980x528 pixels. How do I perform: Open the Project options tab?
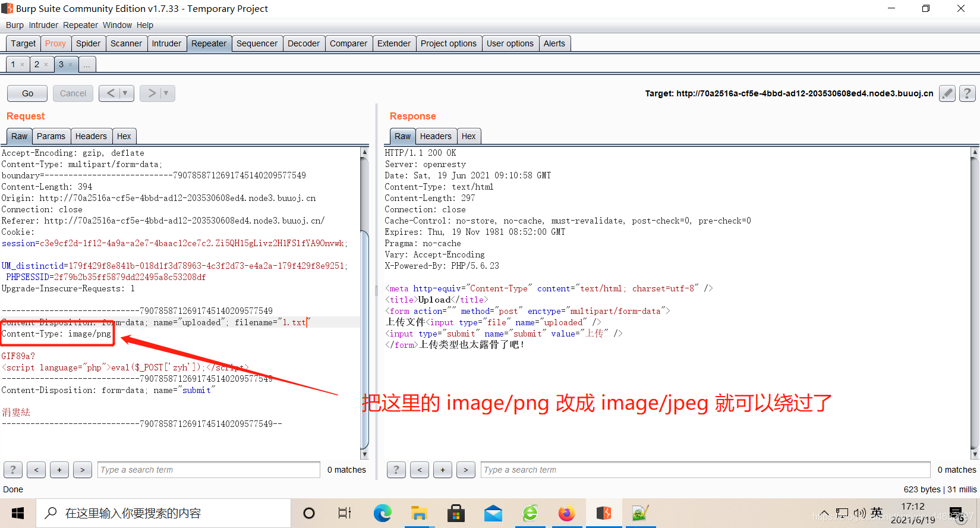(x=449, y=43)
